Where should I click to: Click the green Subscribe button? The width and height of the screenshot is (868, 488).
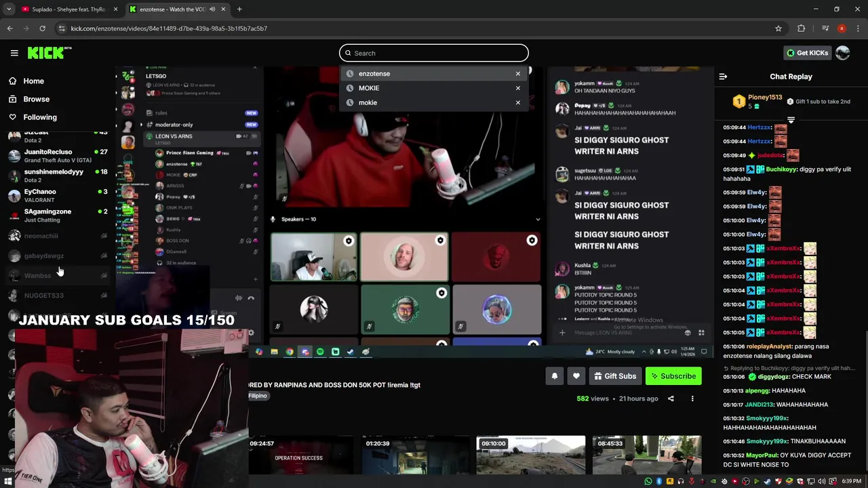click(x=673, y=376)
